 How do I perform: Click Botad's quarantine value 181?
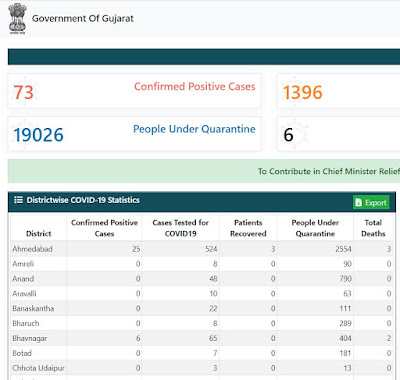(x=346, y=353)
